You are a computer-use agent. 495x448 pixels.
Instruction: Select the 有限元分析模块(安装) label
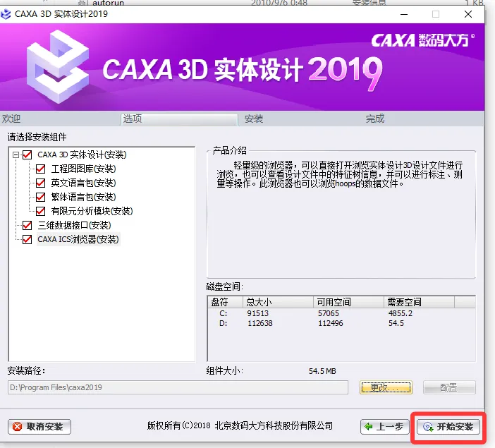tap(92, 211)
